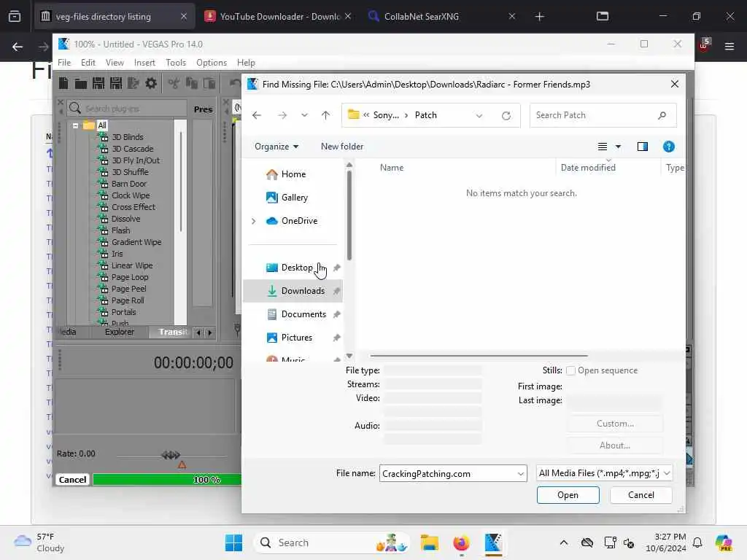The image size is (747, 560).
Task: Open Properties gear icon in VEGAS toolbar
Action: coord(151,84)
